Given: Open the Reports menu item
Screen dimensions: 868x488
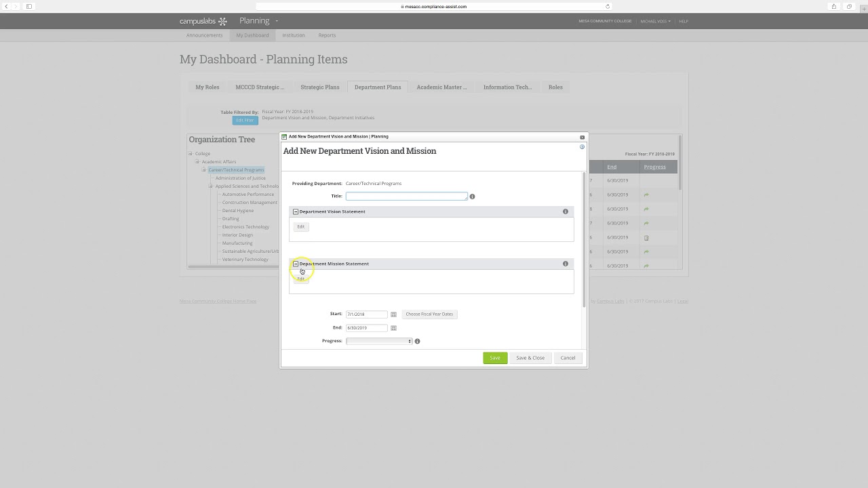Looking at the screenshot, I should coord(327,35).
